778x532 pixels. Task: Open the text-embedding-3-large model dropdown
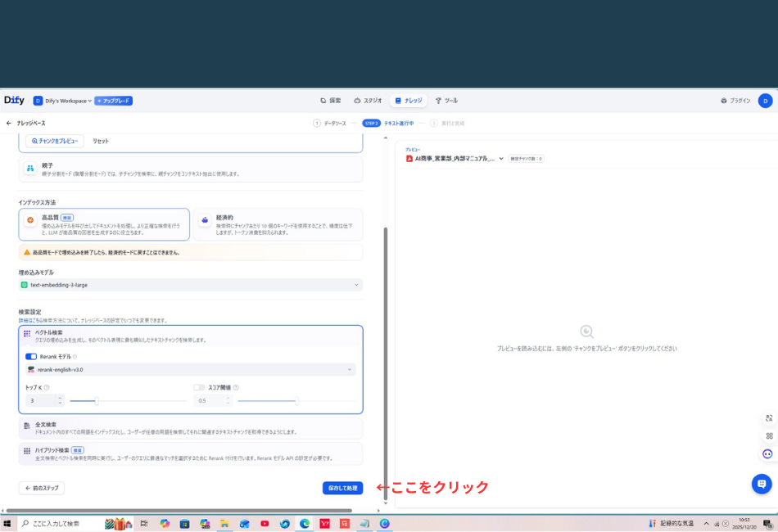click(x=190, y=283)
